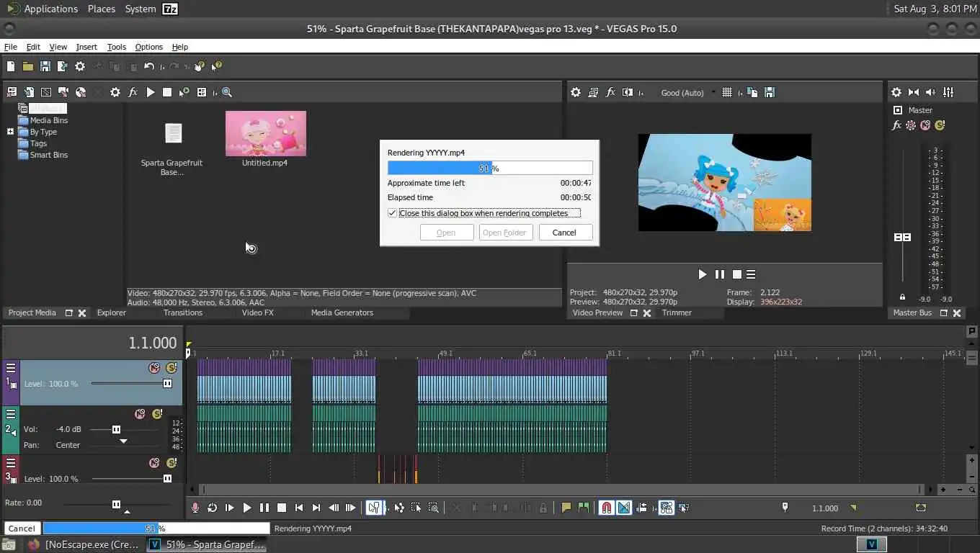Start media preview in Project Media toolbar
This screenshot has width=980, height=553.
150,92
